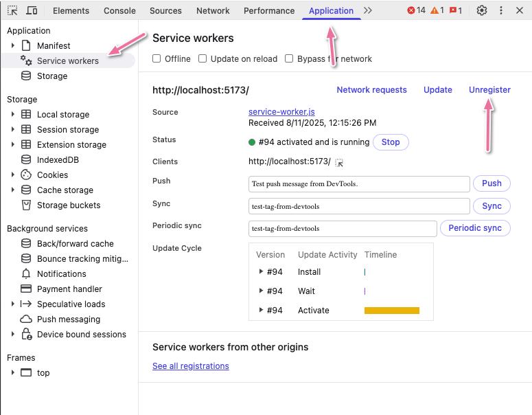Expand the Session storage tree arrow
Viewport: 532px width, 415px height.
tap(13, 129)
